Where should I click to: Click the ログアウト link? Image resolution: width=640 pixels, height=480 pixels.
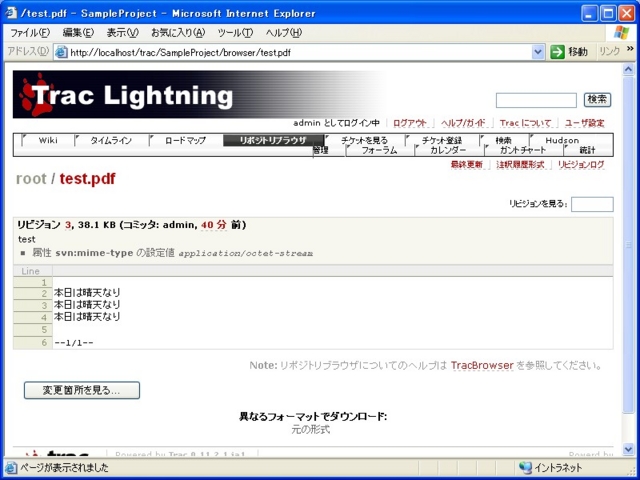(x=410, y=123)
